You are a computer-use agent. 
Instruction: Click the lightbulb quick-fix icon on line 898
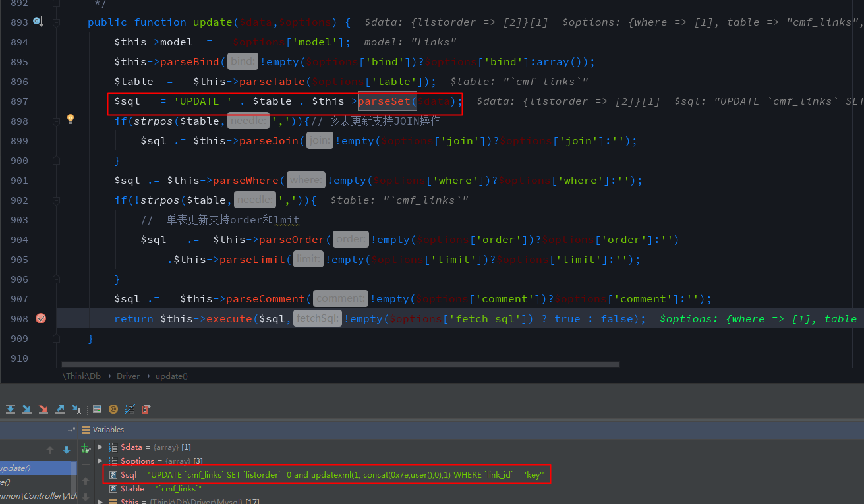pos(71,119)
